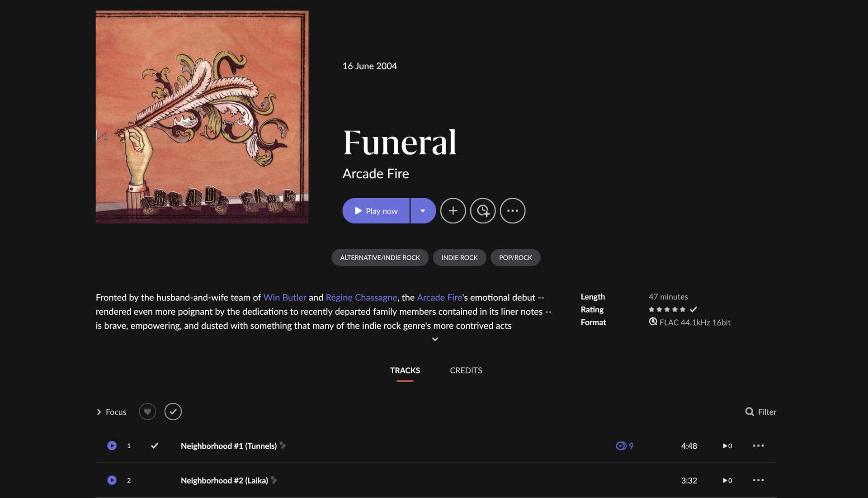Click the 16 June 2004 release date
This screenshot has height=498, width=868.
(x=370, y=66)
